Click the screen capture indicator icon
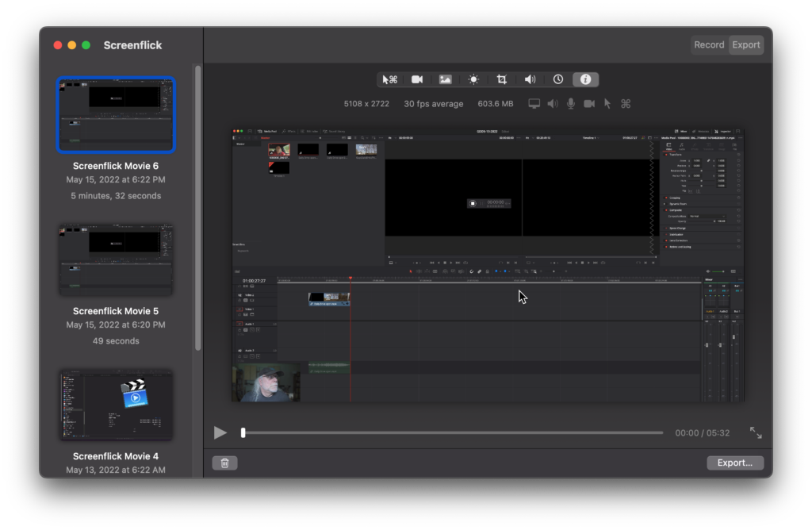 click(534, 104)
